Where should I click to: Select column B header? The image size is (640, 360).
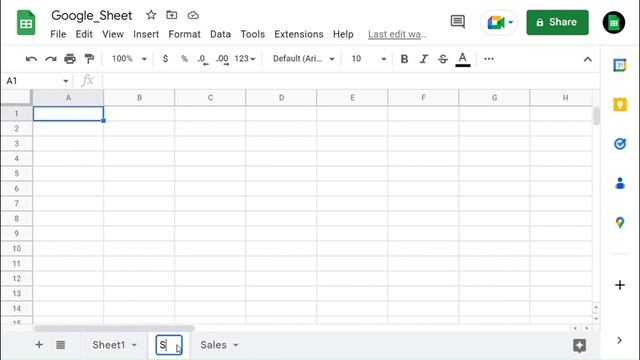coord(139,98)
